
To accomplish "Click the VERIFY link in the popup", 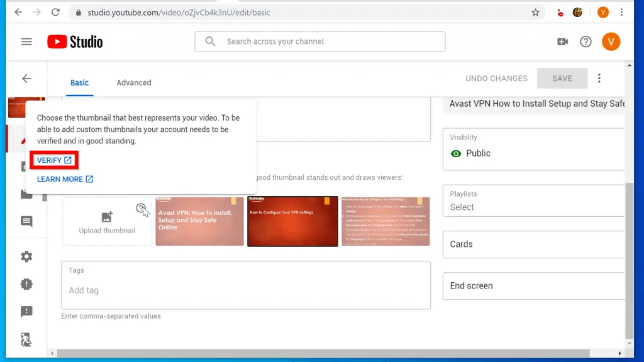I will pyautogui.click(x=53, y=160).
